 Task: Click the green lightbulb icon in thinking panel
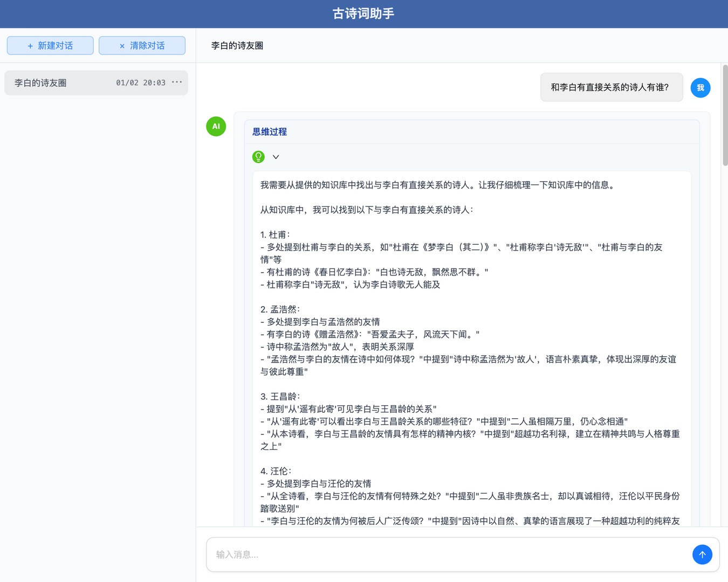(259, 157)
